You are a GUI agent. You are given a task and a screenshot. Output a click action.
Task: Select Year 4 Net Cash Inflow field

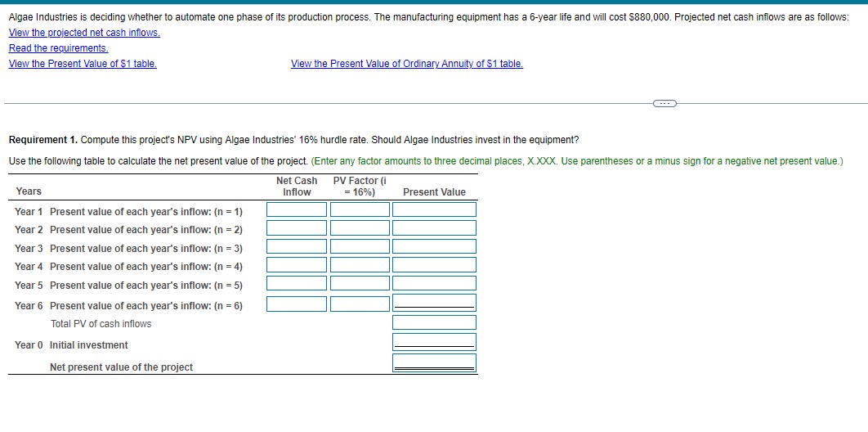[x=297, y=265]
